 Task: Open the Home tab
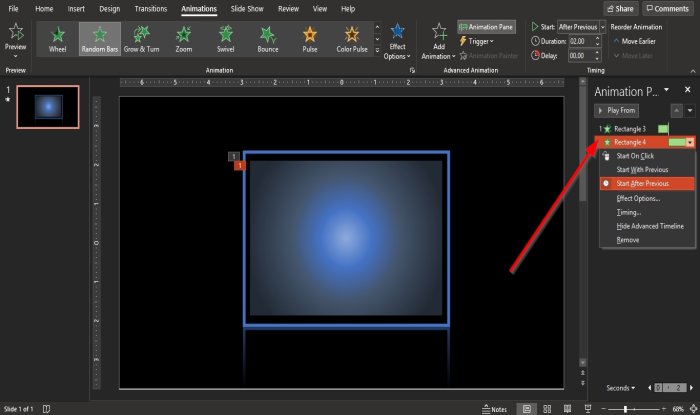(44, 8)
